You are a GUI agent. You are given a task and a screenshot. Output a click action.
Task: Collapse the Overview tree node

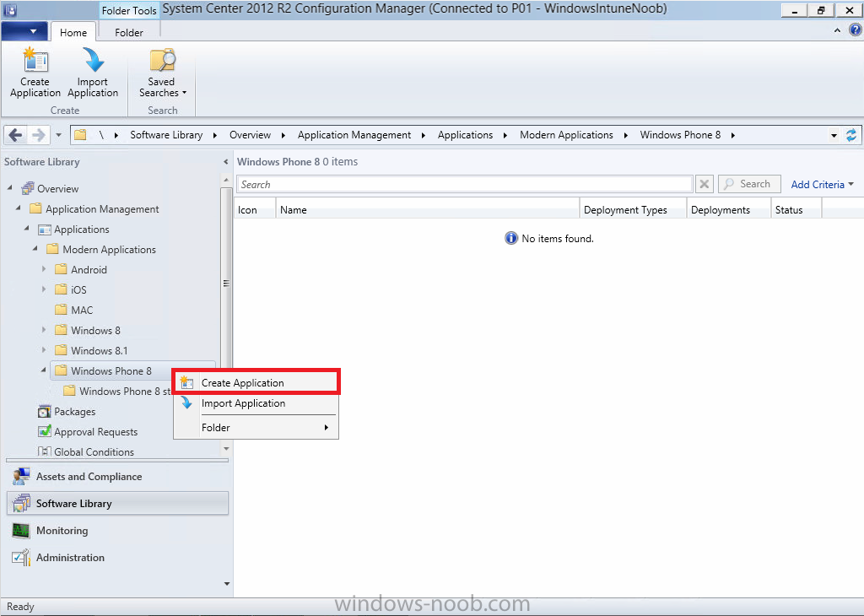[10, 188]
